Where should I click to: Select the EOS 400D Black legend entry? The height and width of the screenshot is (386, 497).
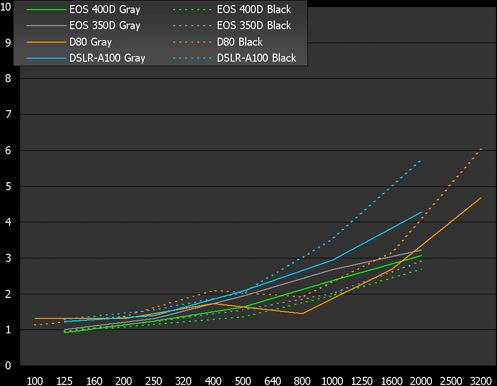point(232,9)
